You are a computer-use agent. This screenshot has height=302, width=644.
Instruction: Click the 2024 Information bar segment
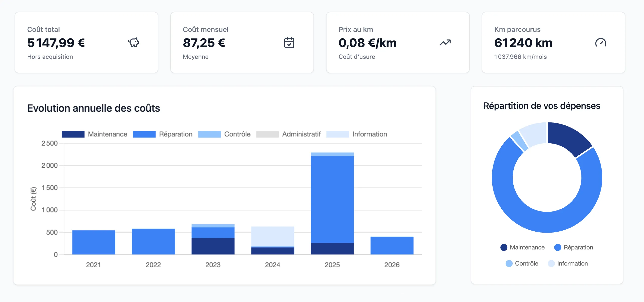(273, 236)
